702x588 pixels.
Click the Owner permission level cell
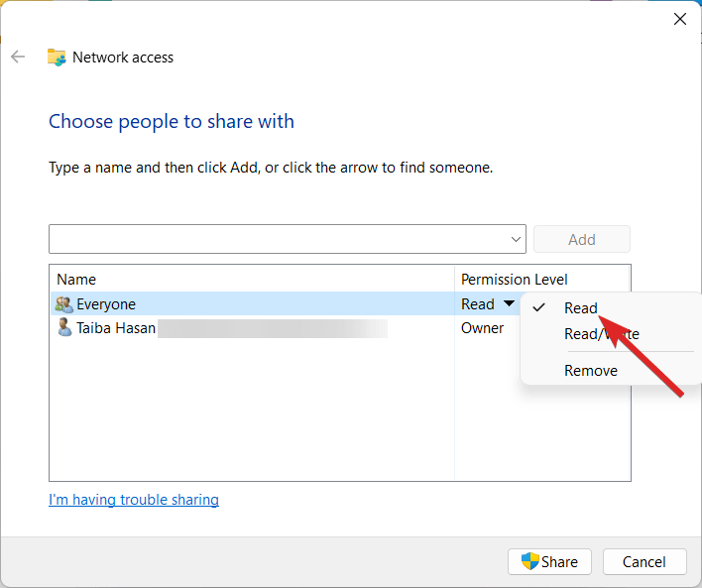483,328
